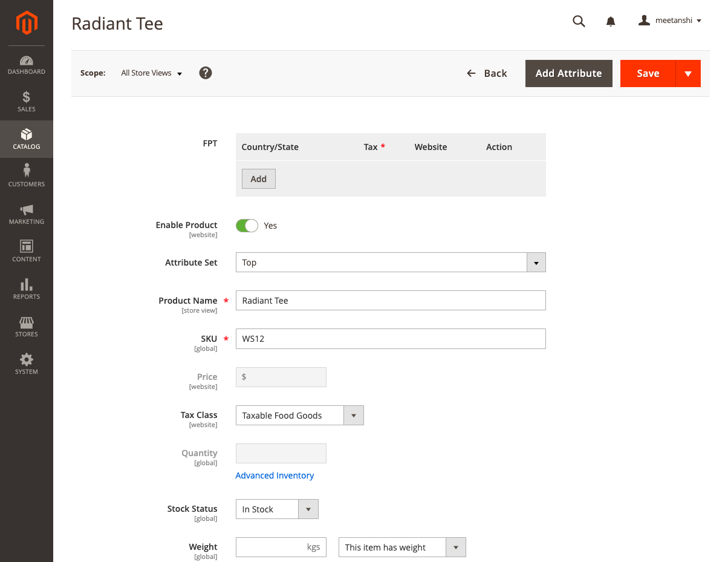Open the Marketing menu
This screenshot has height=562, width=728.
[27, 214]
